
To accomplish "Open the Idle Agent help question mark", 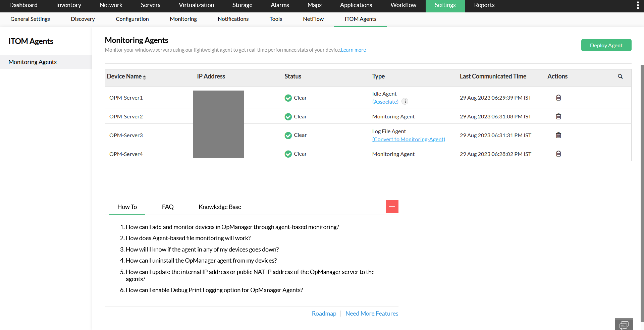I will [405, 101].
